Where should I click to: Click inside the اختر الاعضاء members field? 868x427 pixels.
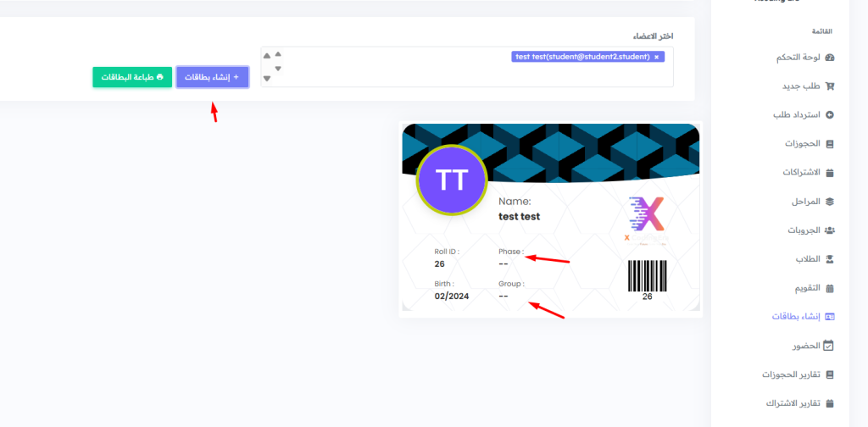click(x=467, y=67)
